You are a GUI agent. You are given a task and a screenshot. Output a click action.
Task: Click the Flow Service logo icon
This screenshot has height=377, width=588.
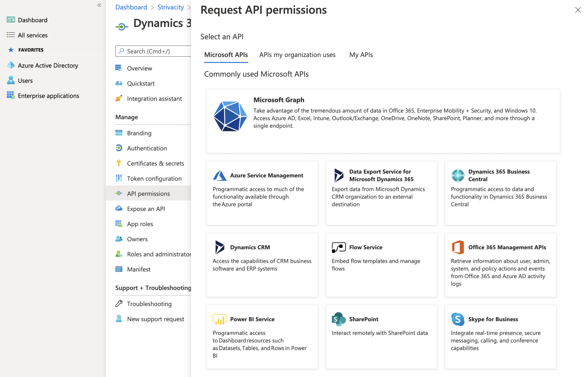[339, 247]
